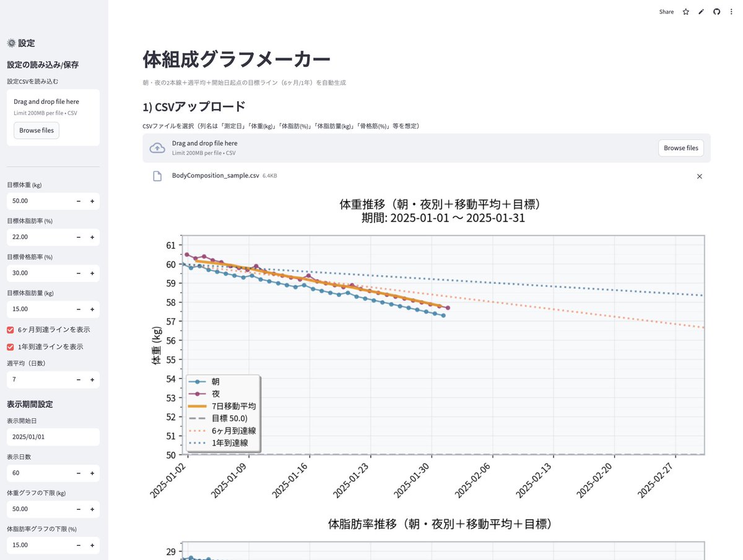Click the 体重 (kg) y-axis label
Screen dimensions: 743x560
[157, 345]
